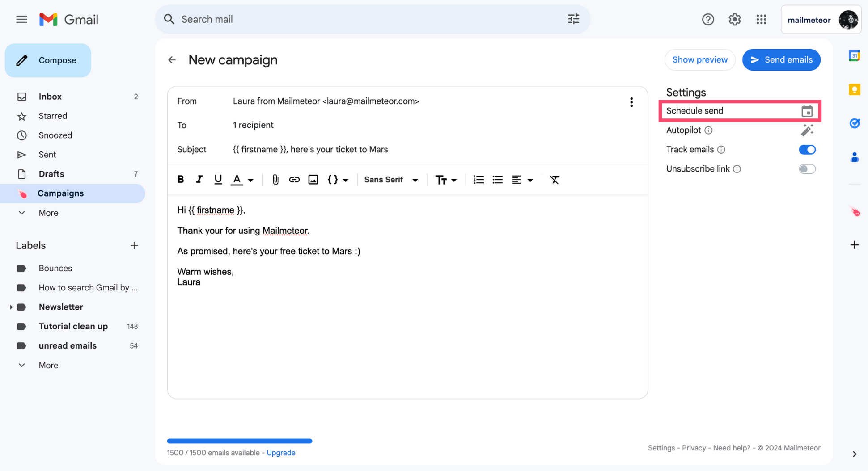The image size is (868, 471).
Task: Open Google Tasks side panel icon
Action: (854, 123)
